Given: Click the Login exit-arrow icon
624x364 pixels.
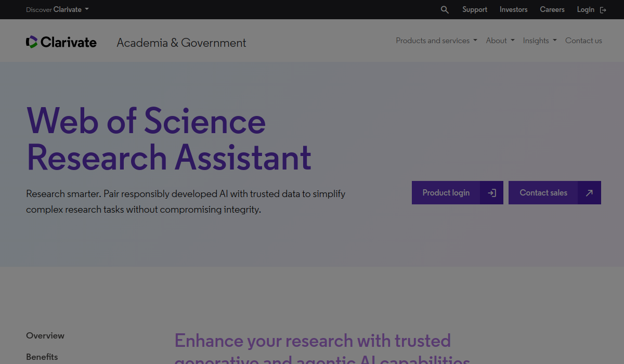Looking at the screenshot, I should tap(603, 10).
